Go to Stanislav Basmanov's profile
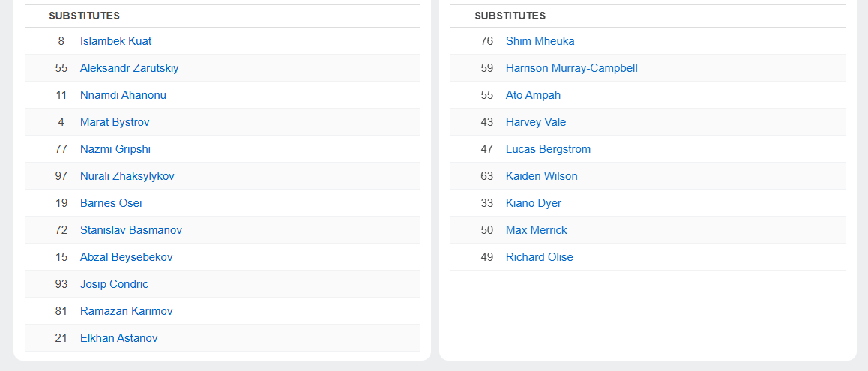Viewport: 868px width, 371px height. tap(130, 230)
